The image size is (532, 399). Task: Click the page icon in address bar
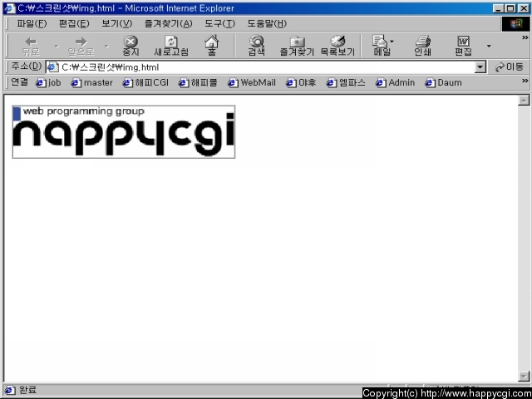point(52,67)
